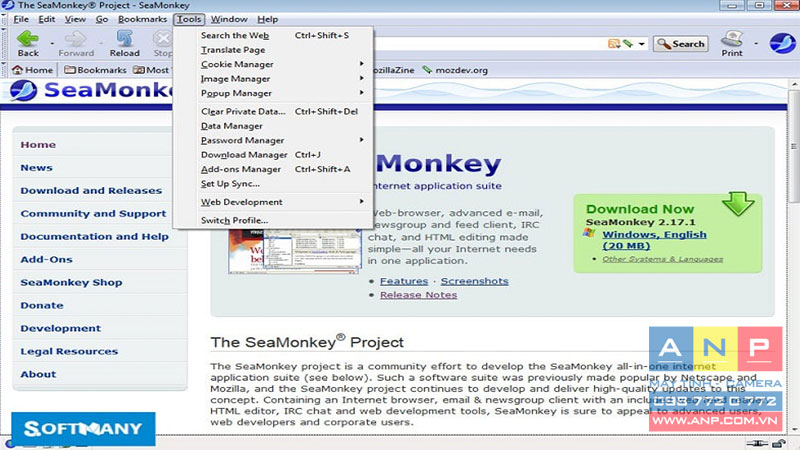
Task: Expand the Web Development submenu
Action: tap(274, 202)
